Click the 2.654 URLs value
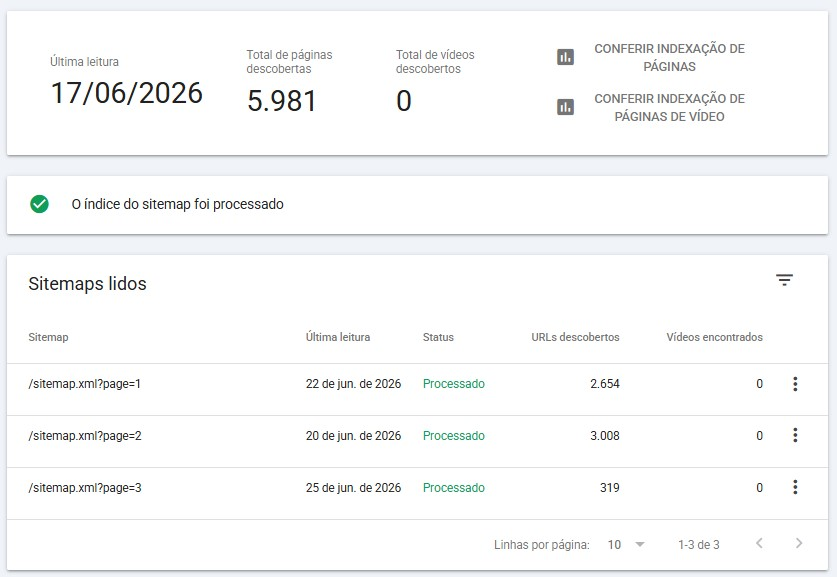This screenshot has width=837, height=577. pos(605,384)
